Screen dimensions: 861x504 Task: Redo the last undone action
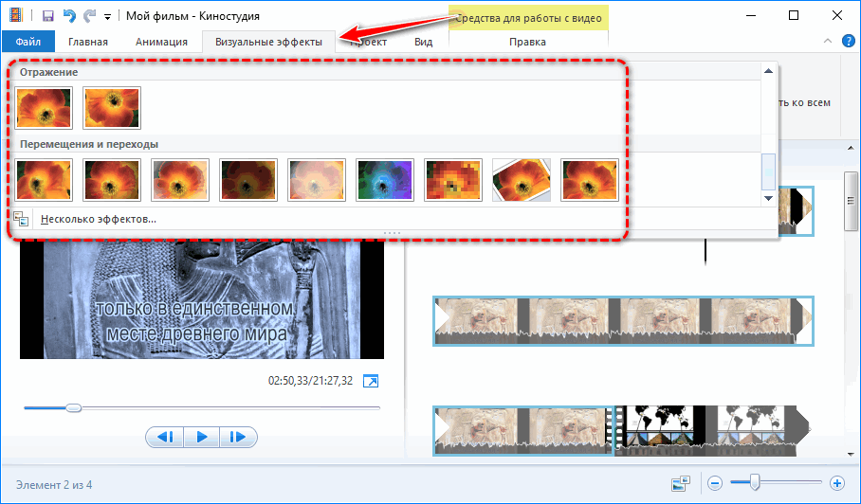[x=89, y=16]
